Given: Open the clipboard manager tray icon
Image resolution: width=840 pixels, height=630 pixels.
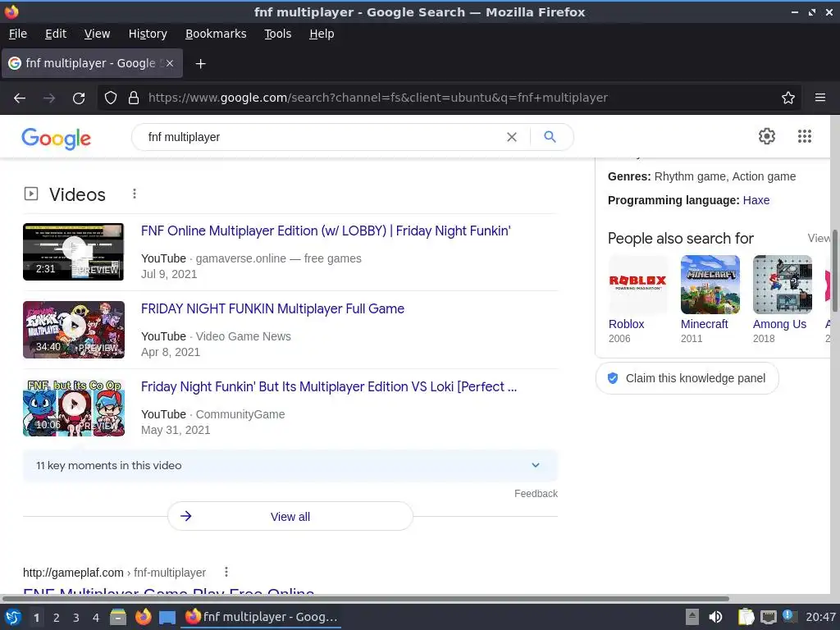Looking at the screenshot, I should click(x=745, y=617).
